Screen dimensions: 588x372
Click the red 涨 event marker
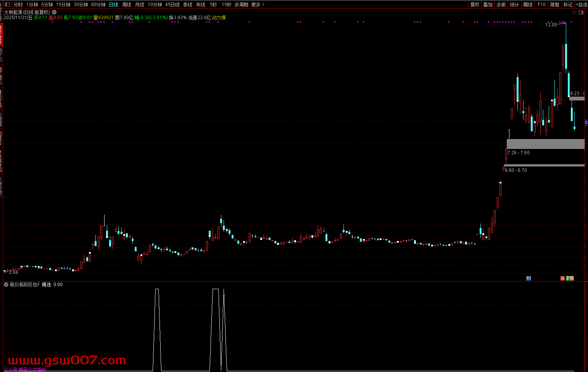pos(562,278)
